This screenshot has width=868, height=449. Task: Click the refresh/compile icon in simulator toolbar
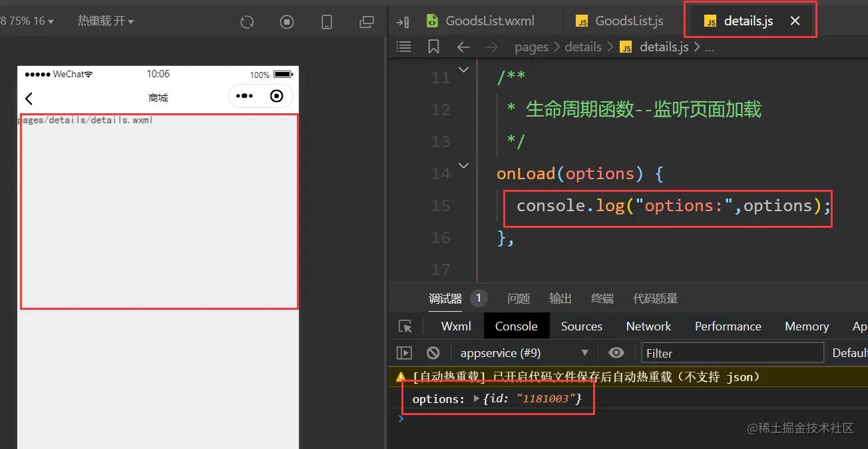click(247, 22)
